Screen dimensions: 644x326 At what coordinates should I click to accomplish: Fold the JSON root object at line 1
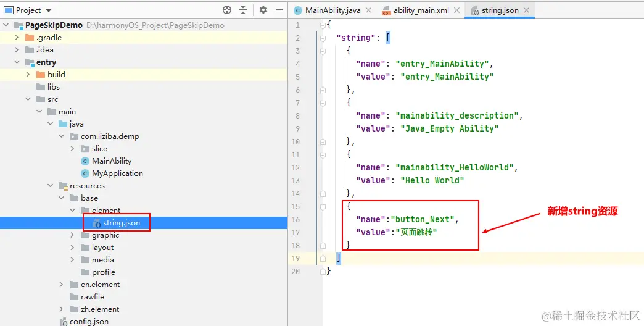click(323, 25)
